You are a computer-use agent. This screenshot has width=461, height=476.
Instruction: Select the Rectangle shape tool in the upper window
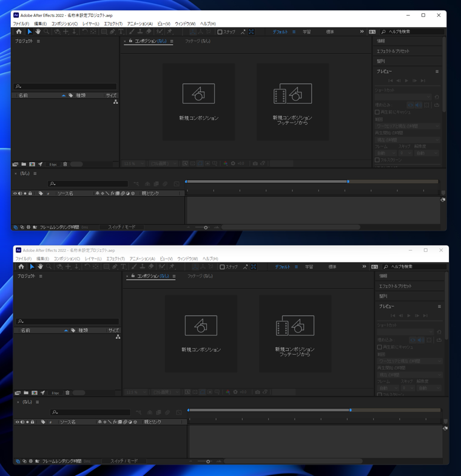(104, 32)
